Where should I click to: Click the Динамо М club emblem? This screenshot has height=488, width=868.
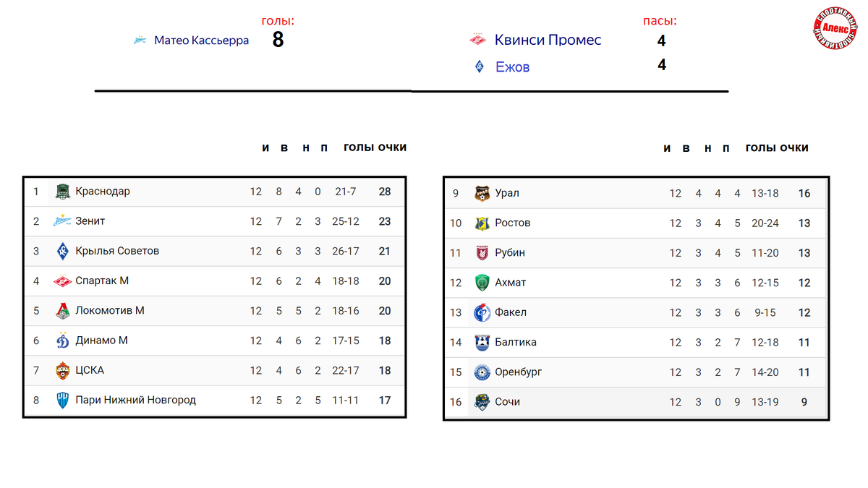[63, 341]
